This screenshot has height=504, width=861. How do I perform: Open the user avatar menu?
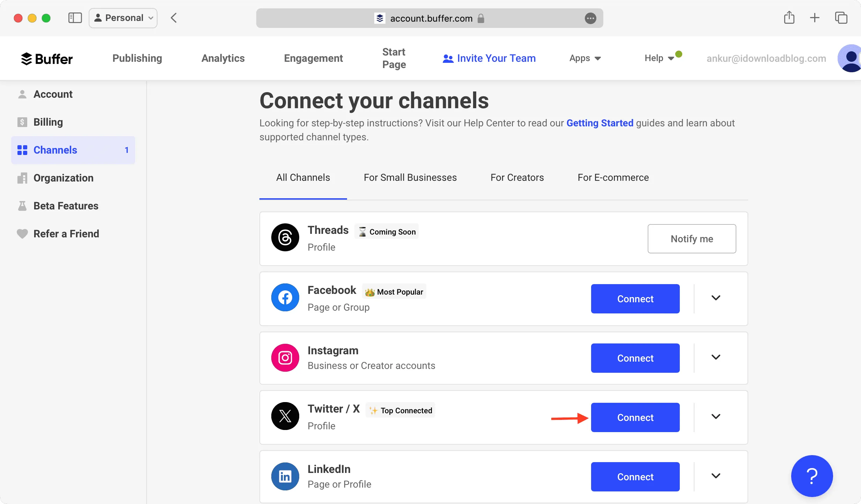(849, 58)
